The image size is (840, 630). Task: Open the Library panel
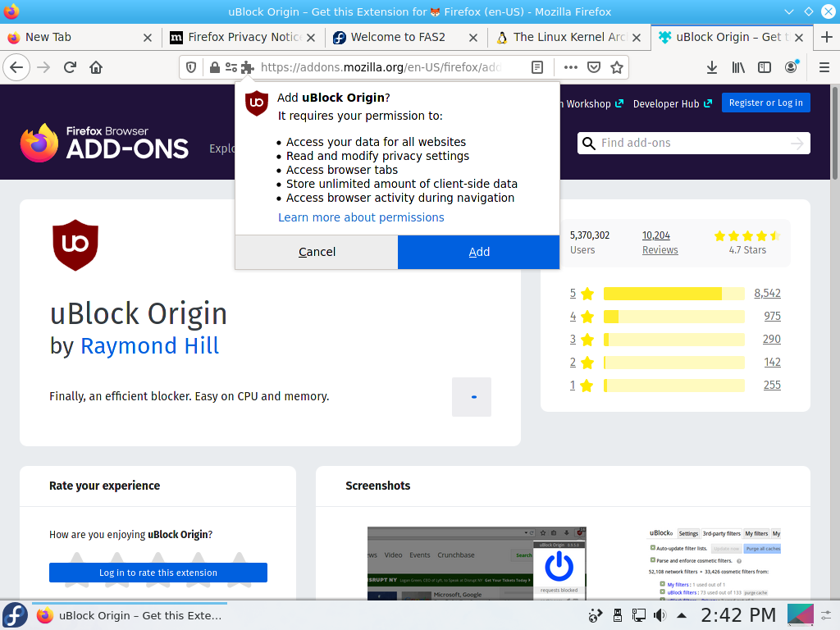738,67
